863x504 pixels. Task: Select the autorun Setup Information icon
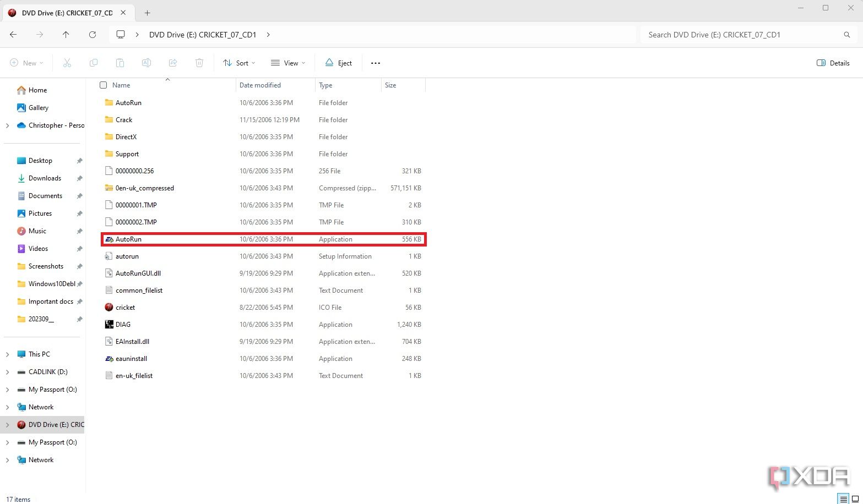click(109, 256)
